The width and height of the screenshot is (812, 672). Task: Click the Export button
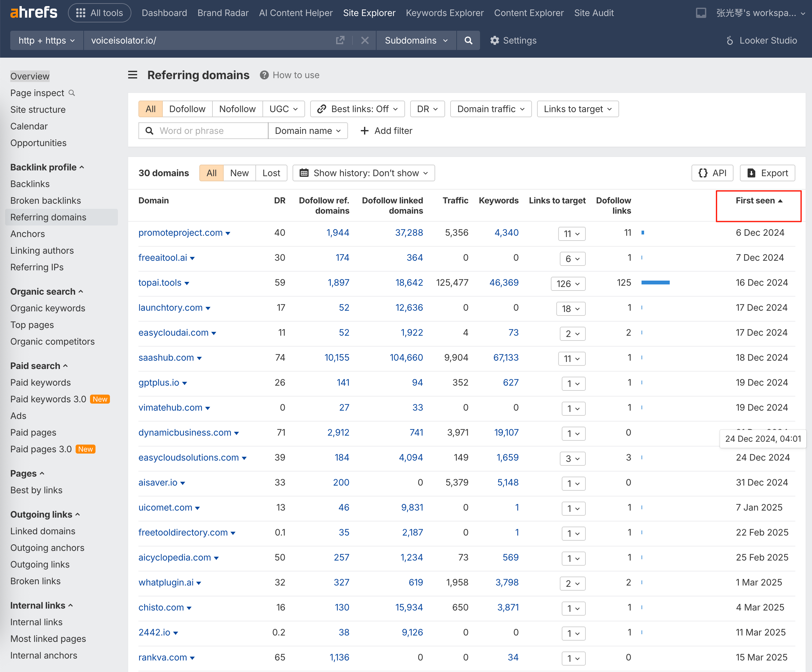[767, 173]
